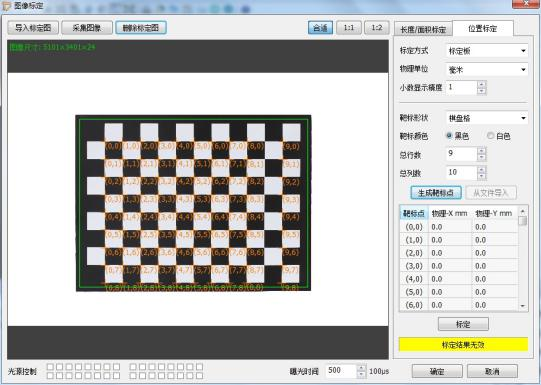Click the target table scrollbar up arrow
The image size is (541, 385).
[x=523, y=210]
